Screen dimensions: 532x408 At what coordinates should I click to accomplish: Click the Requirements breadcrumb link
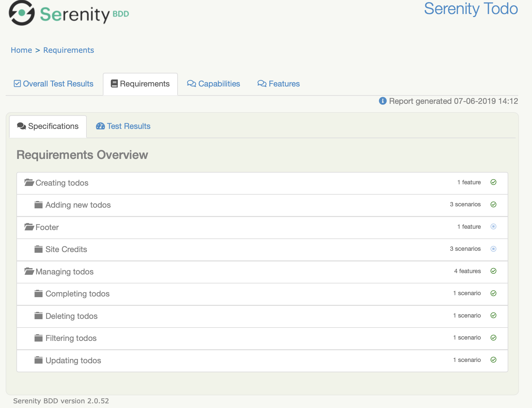[69, 50]
